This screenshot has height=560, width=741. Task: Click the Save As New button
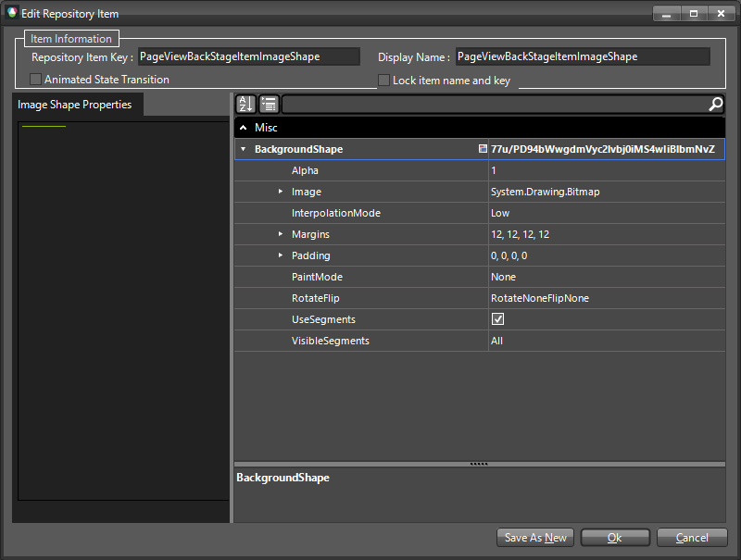point(535,538)
